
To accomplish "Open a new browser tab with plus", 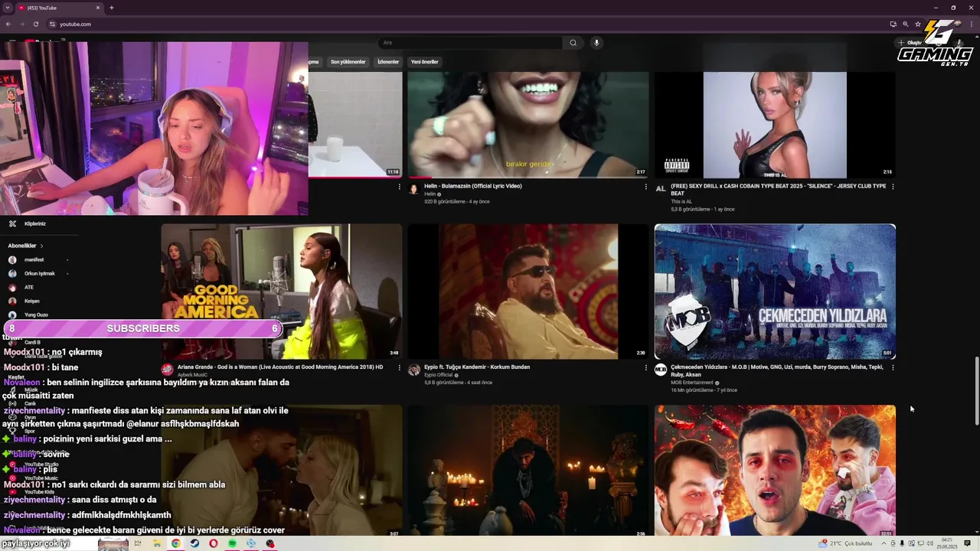I will coord(112,8).
